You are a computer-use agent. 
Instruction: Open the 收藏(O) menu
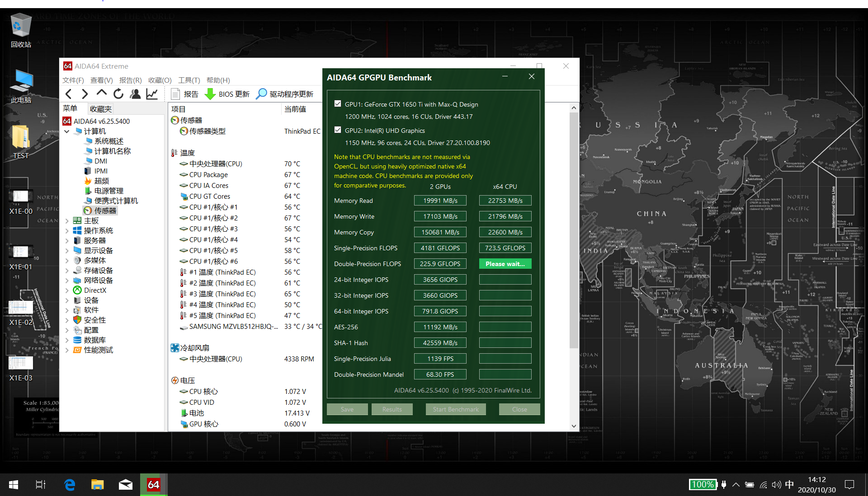coord(160,80)
